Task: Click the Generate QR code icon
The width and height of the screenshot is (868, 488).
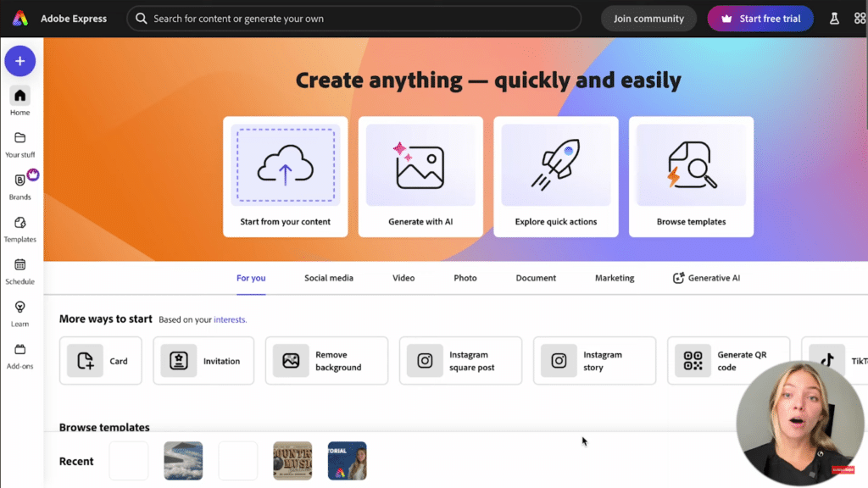Action: [693, 361]
